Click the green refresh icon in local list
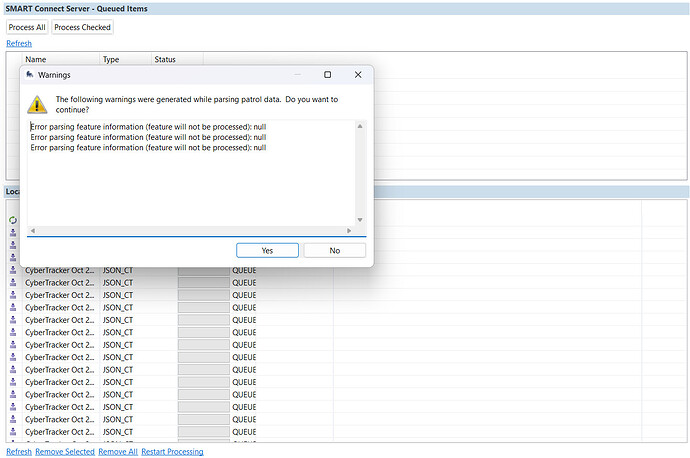The width and height of the screenshot is (690, 458). (13, 219)
